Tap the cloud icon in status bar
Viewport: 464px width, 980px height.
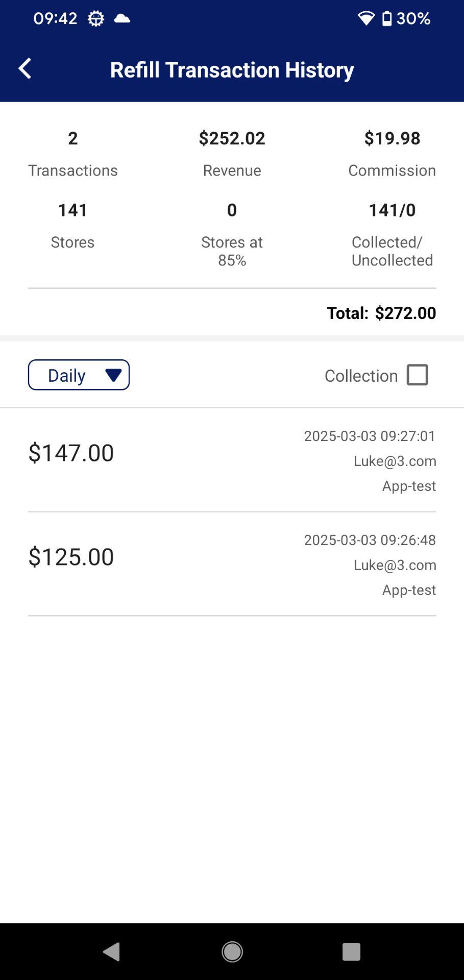(122, 19)
